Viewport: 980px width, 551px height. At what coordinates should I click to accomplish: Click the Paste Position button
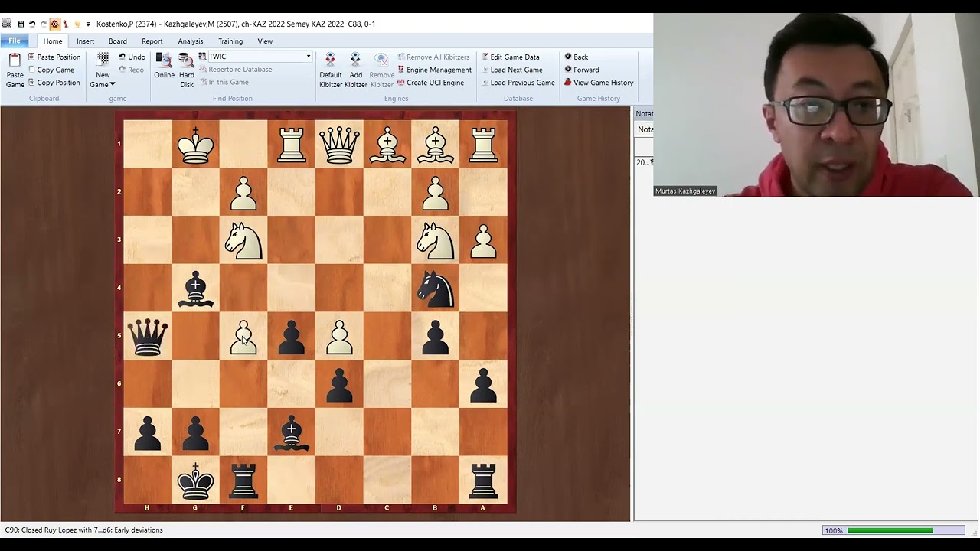(54, 57)
